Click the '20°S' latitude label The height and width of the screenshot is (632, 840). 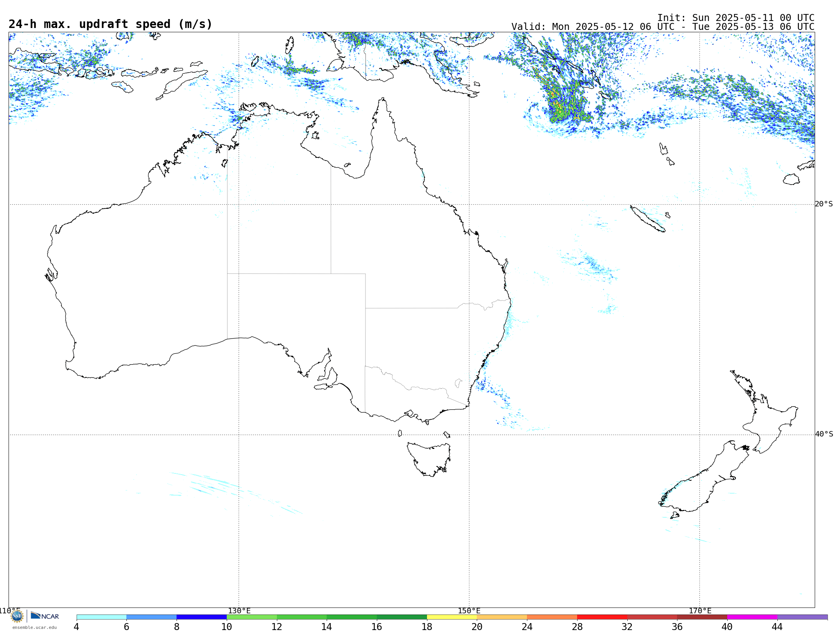(x=824, y=204)
